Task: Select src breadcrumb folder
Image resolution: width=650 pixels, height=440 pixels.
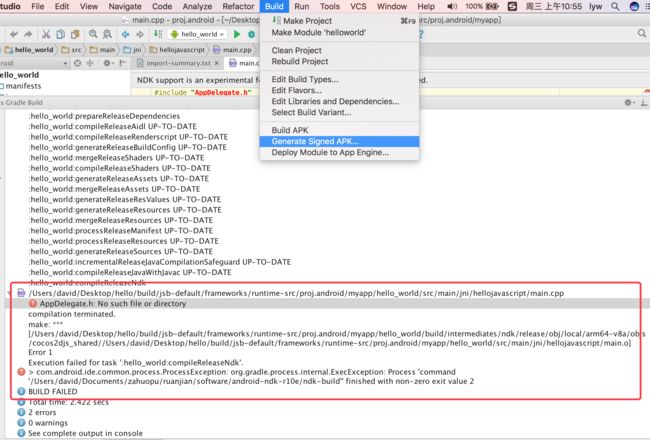Action: click(72, 50)
